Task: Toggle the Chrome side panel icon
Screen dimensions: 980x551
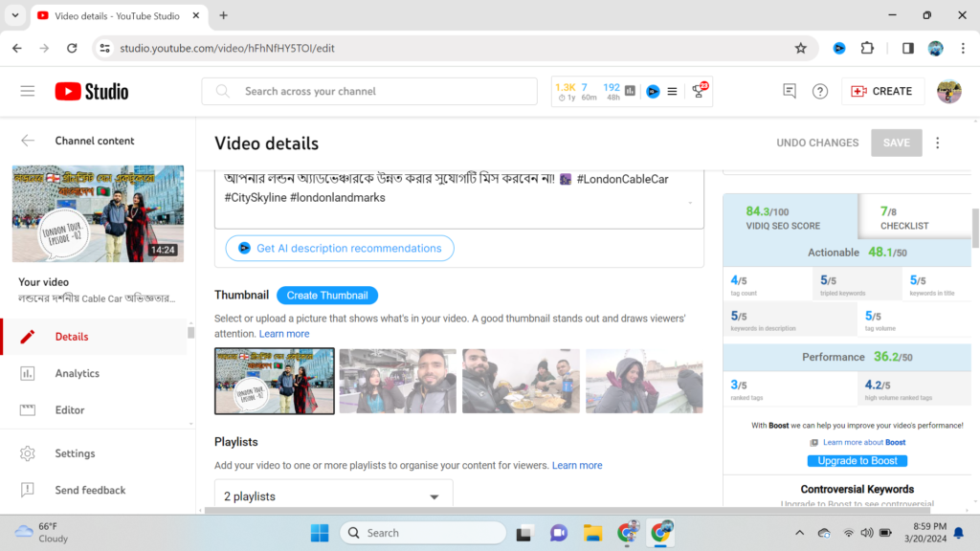Action: pos(907,48)
